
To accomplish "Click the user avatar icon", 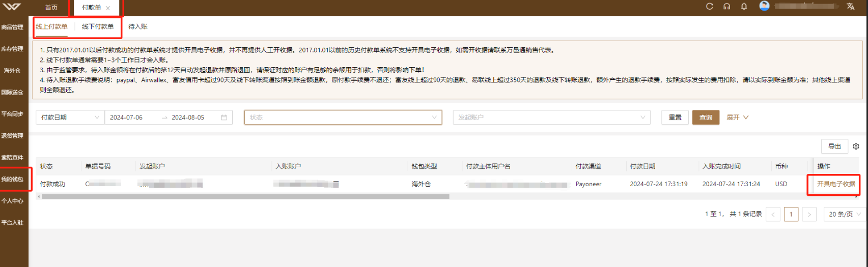I will click(x=764, y=6).
